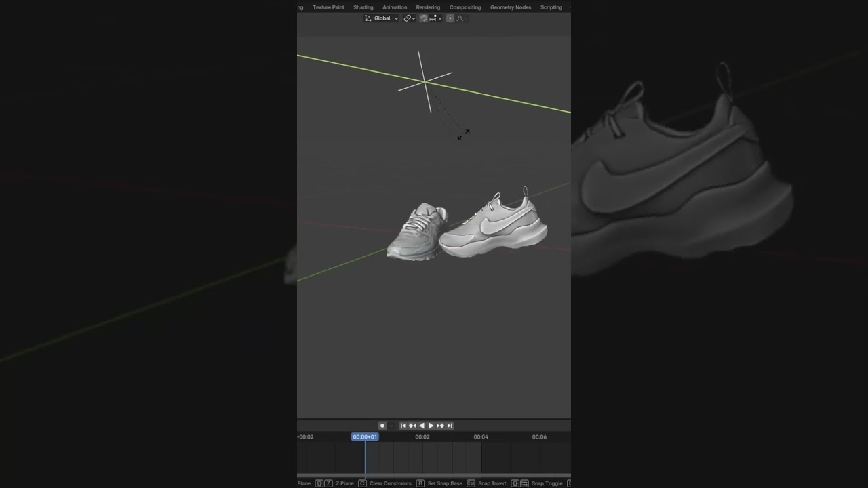Toggle the auto keying record button
868x488 pixels.
382,426
